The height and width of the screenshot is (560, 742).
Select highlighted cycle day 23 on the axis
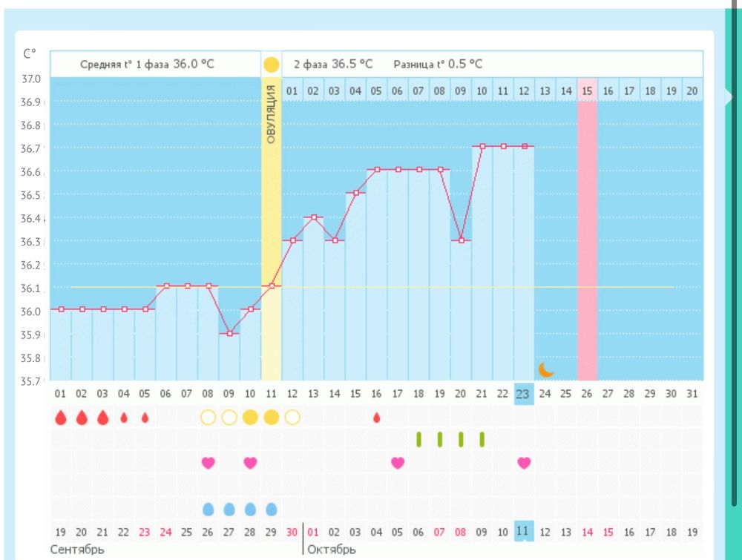(x=524, y=393)
